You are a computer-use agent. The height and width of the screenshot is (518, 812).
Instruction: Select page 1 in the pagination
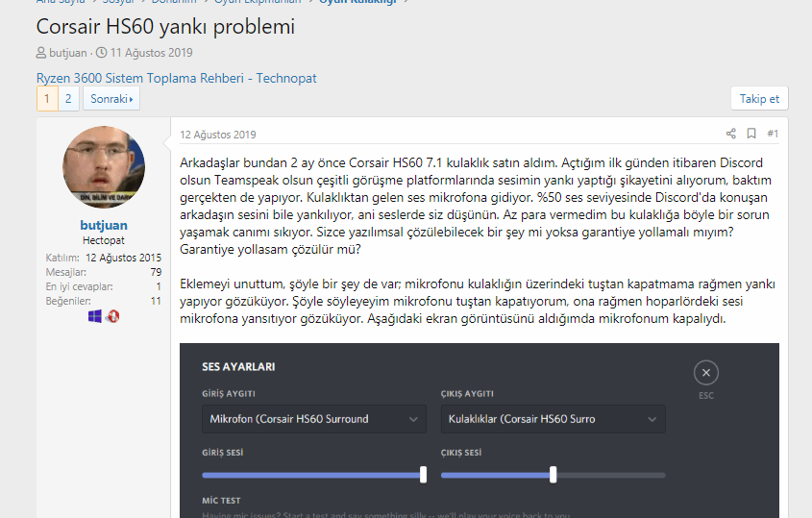(47, 98)
